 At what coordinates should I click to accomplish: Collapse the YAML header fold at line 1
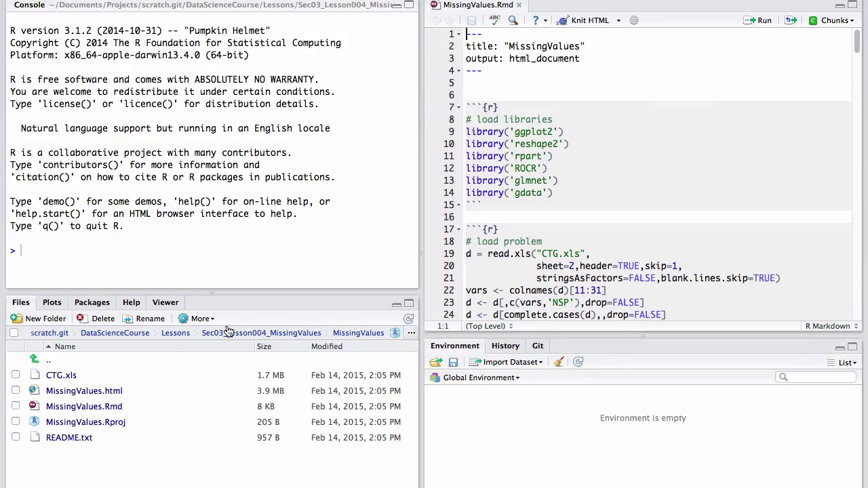pyautogui.click(x=459, y=34)
